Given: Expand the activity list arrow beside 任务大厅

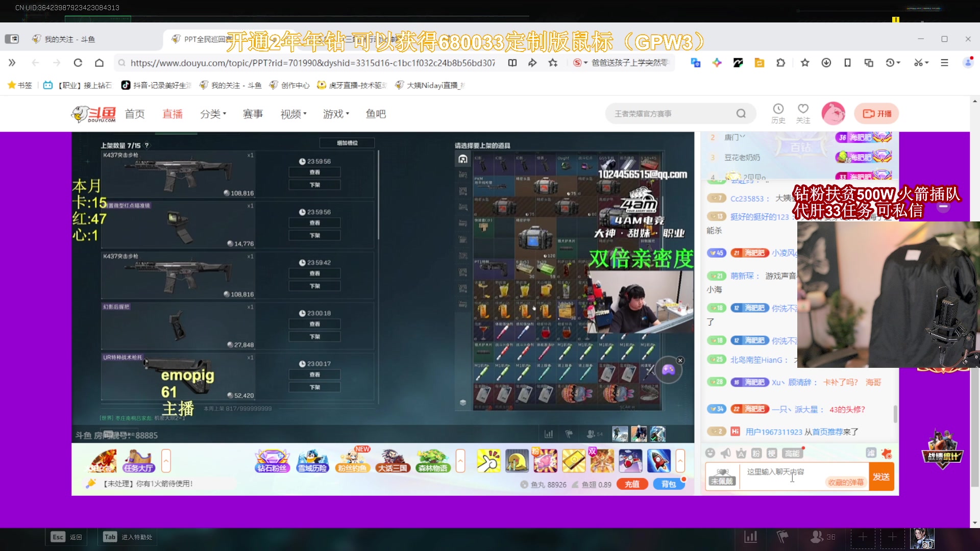Looking at the screenshot, I should click(x=166, y=461).
